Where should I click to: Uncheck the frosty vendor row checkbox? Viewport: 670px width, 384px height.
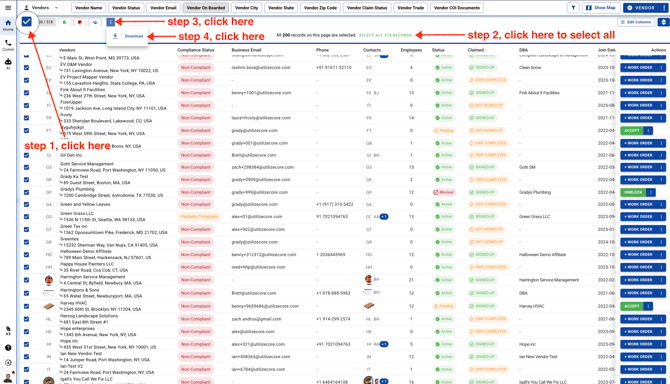tap(26, 118)
